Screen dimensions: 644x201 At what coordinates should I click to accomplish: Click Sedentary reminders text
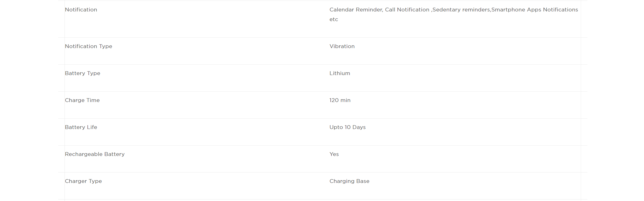[461, 10]
